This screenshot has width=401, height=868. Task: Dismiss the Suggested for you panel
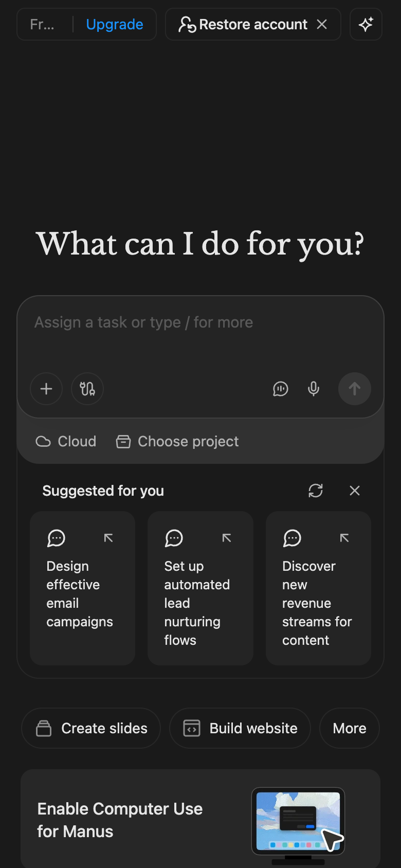355,491
